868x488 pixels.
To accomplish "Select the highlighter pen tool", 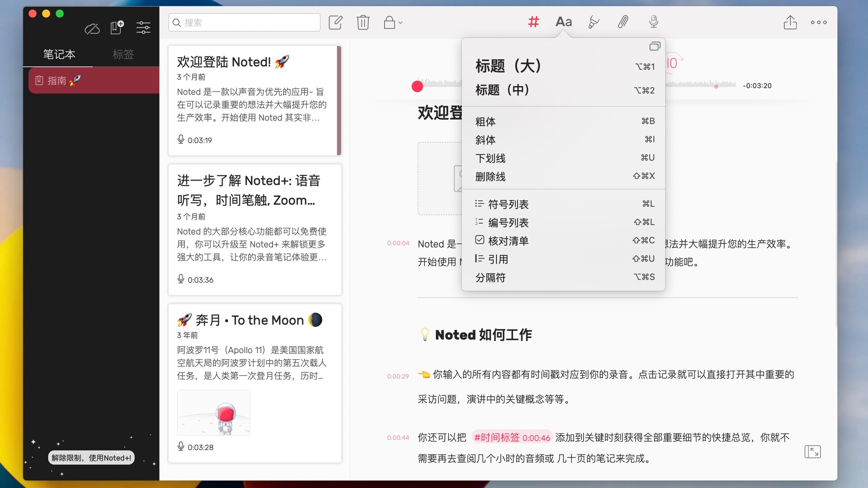I will pyautogui.click(x=593, y=22).
